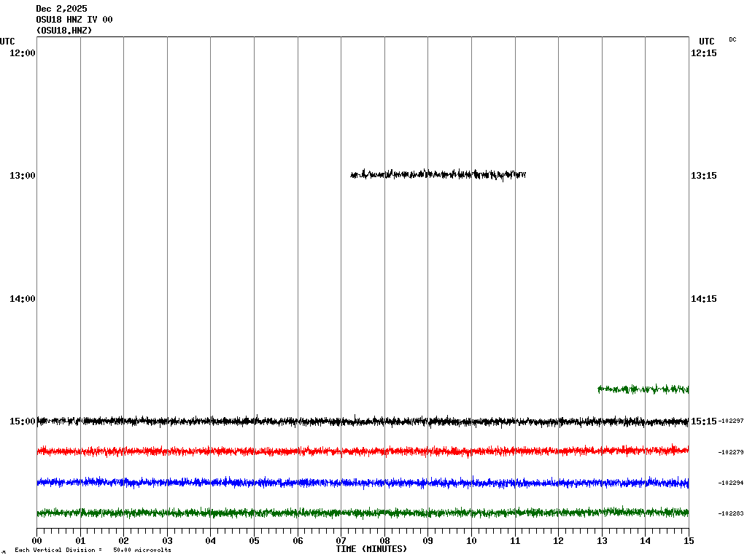Click the red seismic trace
747x560 pixels.
[363, 451]
